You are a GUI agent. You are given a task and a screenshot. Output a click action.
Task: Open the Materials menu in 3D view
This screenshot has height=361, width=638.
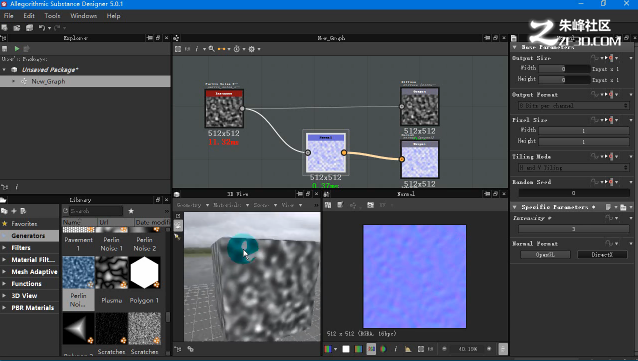(x=231, y=205)
